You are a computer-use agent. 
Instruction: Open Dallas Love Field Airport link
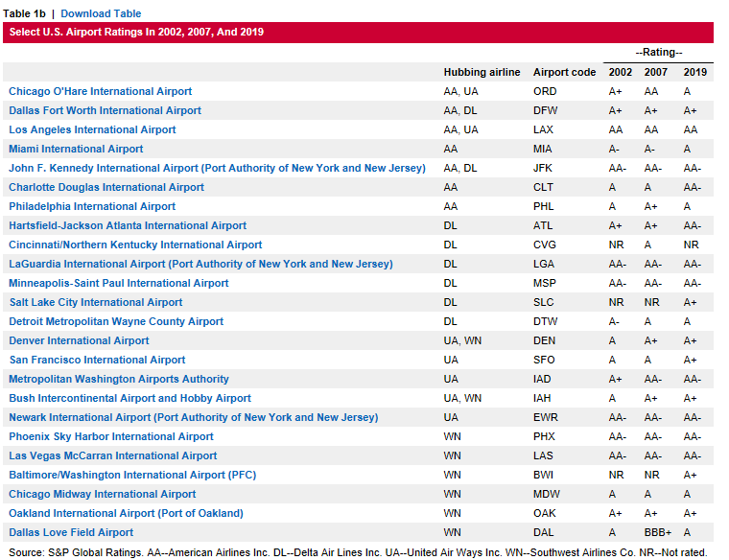pyautogui.click(x=71, y=532)
